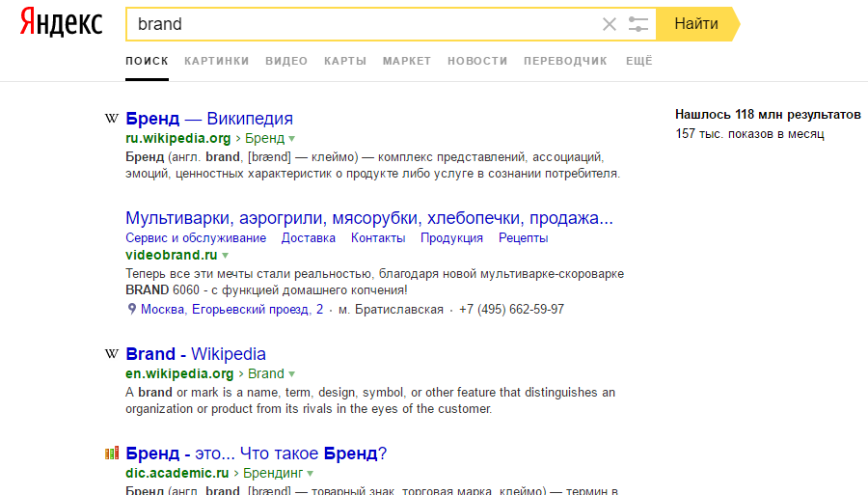Open the Сервис и обслуживание sitelink
Viewport: 868px width, 495px height.
pyautogui.click(x=196, y=238)
